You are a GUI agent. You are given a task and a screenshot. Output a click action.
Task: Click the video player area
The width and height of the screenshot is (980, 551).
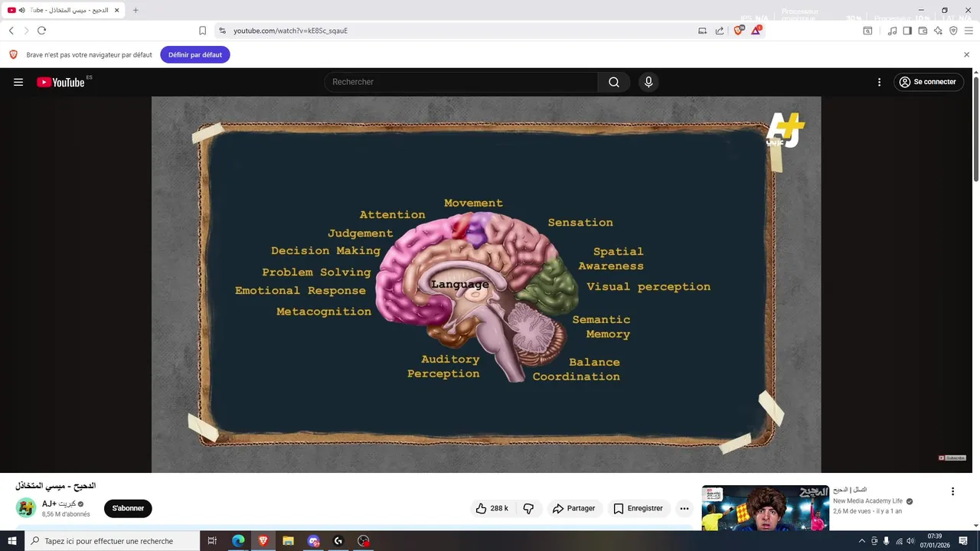coord(486,284)
